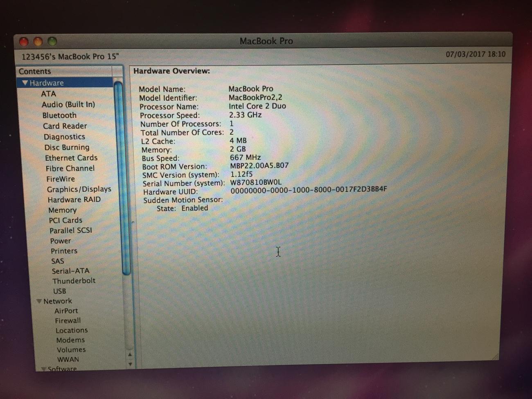Click the Boot ROM Version MBP22.00A5.B07
This screenshot has width=532, height=399.
click(259, 166)
